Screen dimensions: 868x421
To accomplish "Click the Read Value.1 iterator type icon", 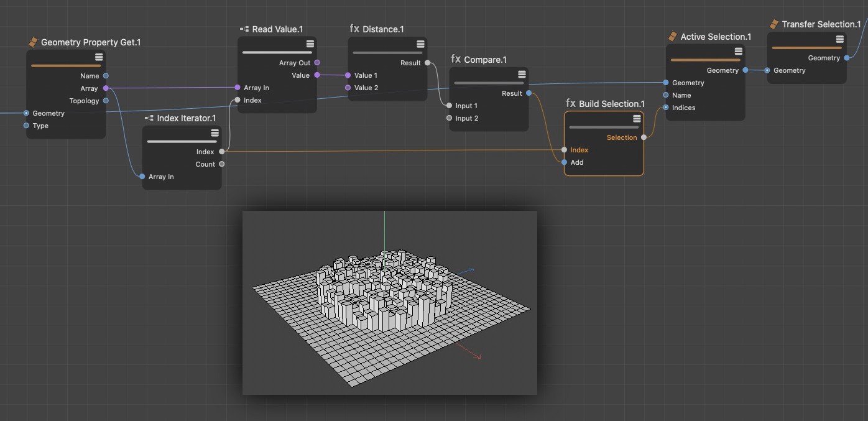I will coord(244,29).
